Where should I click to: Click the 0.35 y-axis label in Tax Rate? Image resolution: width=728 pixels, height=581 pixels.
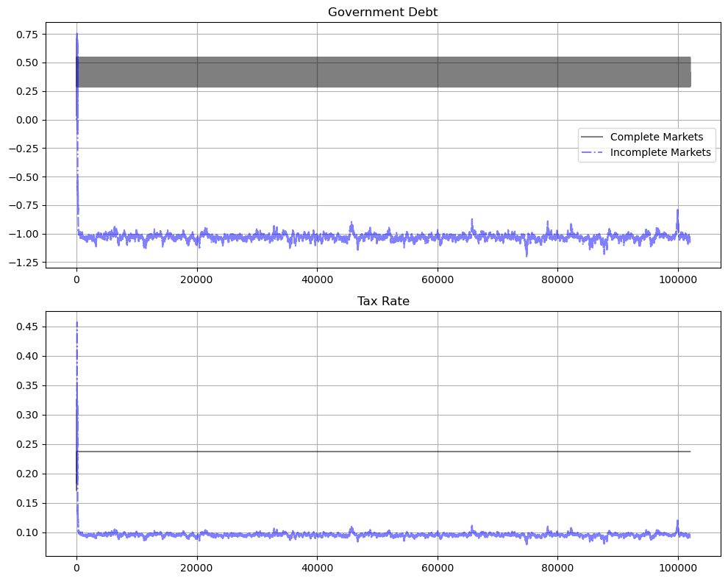tap(27, 385)
